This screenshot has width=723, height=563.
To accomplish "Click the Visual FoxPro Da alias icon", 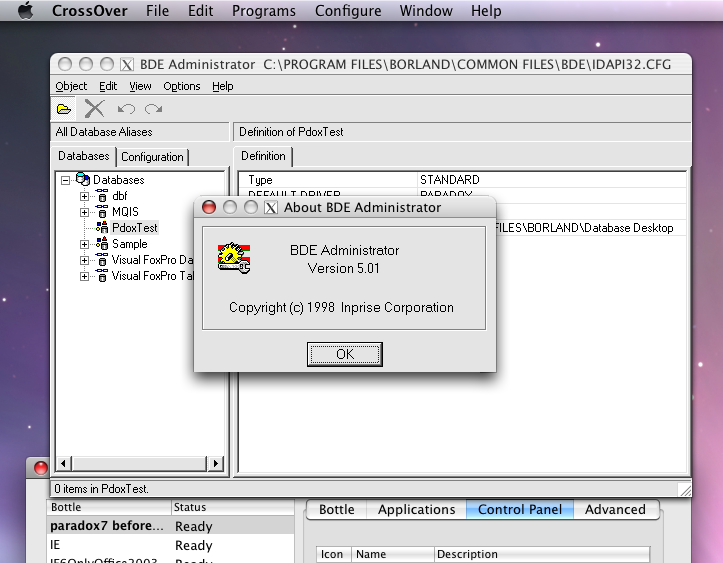I will click(102, 260).
